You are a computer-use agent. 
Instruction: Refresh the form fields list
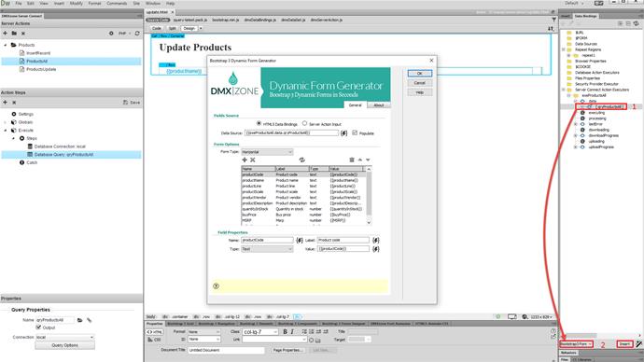tap(301, 160)
